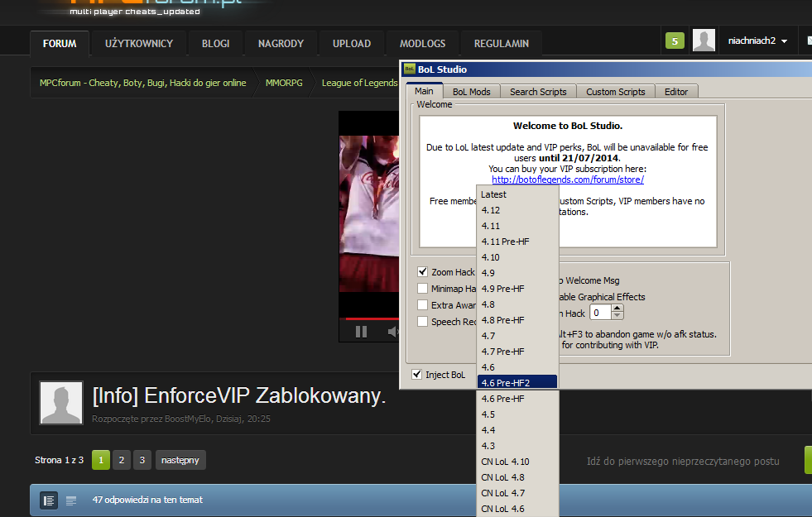Screen dimensions: 812x517
Task: Choose version 4.8 Pre-HF from the list
Action: pos(517,320)
